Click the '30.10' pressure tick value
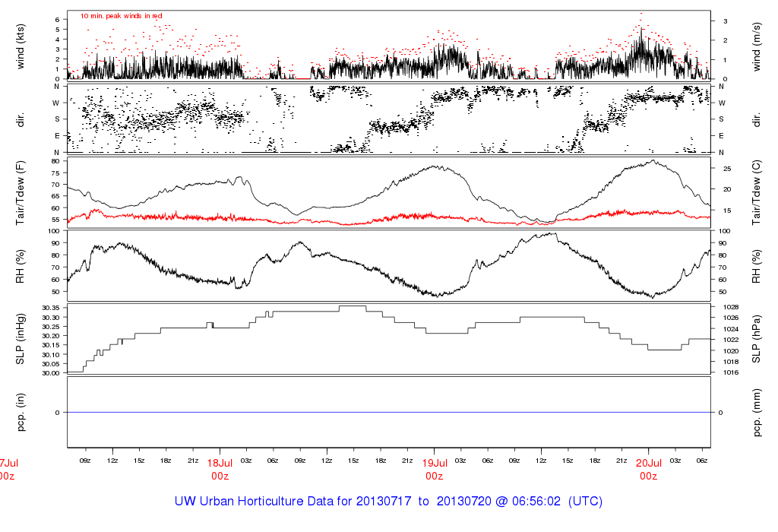778x532 pixels. click(x=51, y=355)
